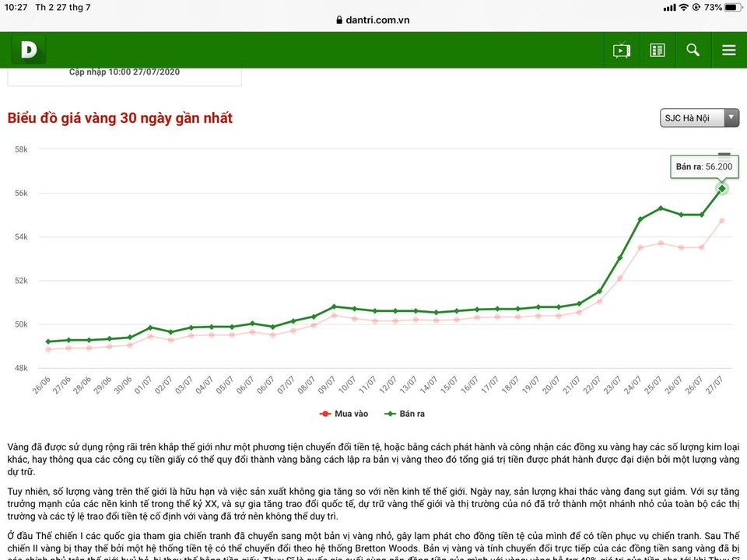Click the 56k axis label

[x=21, y=193]
